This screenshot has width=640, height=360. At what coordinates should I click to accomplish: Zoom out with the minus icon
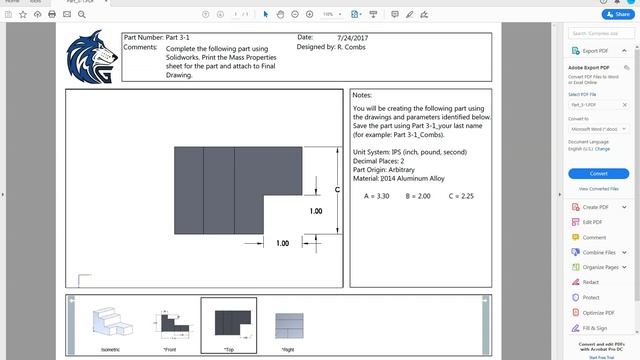click(295, 15)
